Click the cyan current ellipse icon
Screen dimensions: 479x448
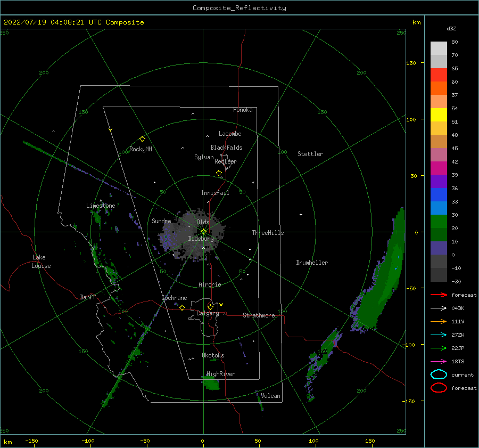point(439,374)
